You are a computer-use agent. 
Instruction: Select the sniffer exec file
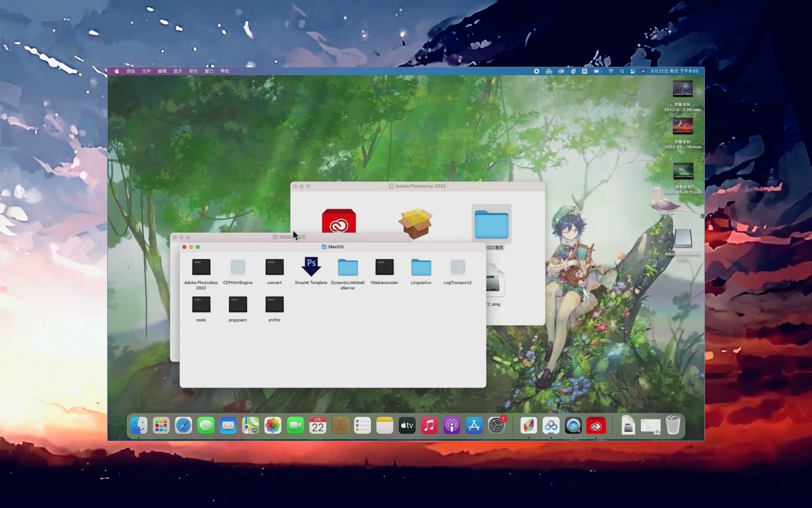[x=274, y=304]
